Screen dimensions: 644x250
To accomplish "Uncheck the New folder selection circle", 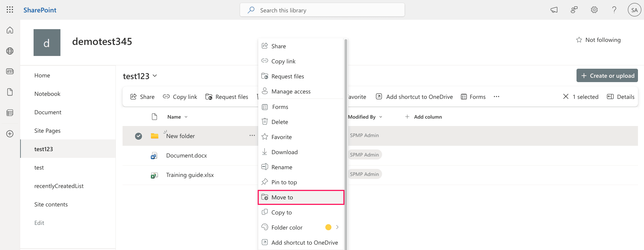I will click(138, 136).
